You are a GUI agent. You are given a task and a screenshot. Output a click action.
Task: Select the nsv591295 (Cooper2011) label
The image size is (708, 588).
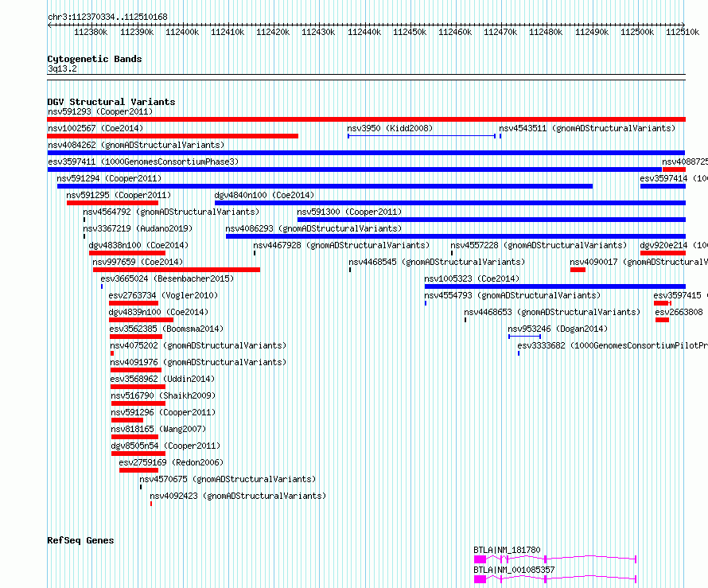click(119, 195)
